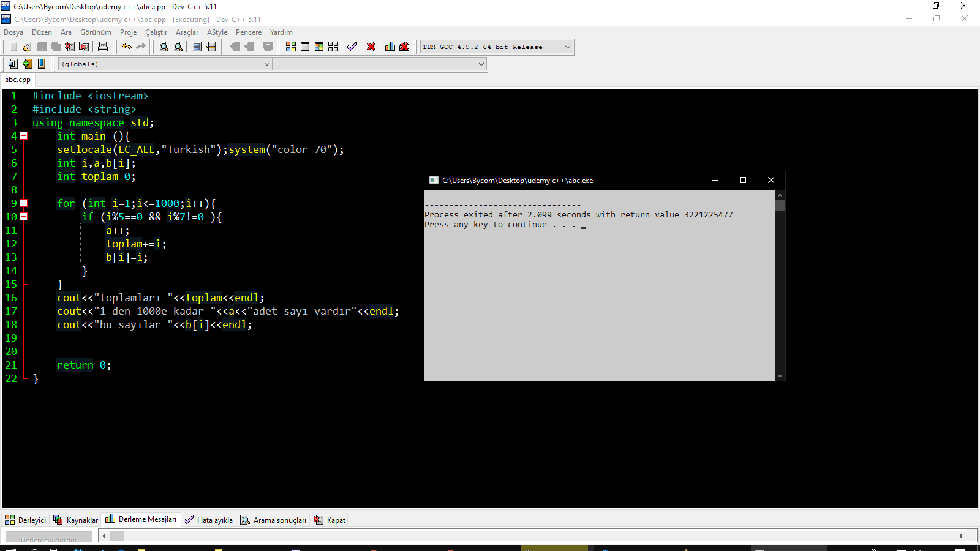Click the blue bookmark icon in second toolbar
Image resolution: width=980 pixels, height=551 pixels.
point(42,64)
